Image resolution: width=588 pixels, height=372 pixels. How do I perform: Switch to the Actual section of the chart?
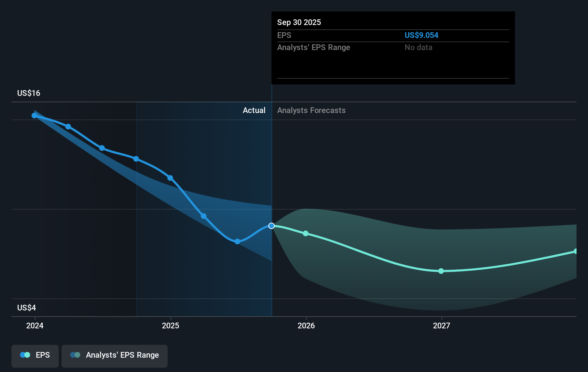[254, 111]
